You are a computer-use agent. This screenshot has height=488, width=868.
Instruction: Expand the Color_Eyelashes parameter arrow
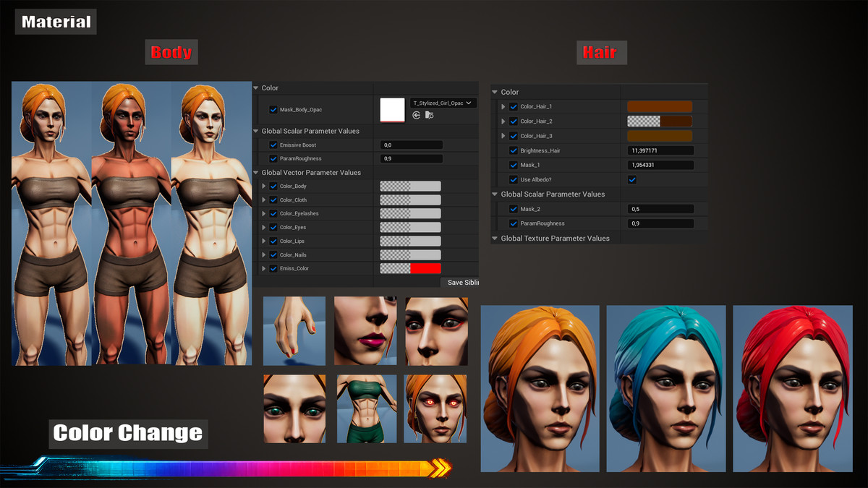[264, 214]
